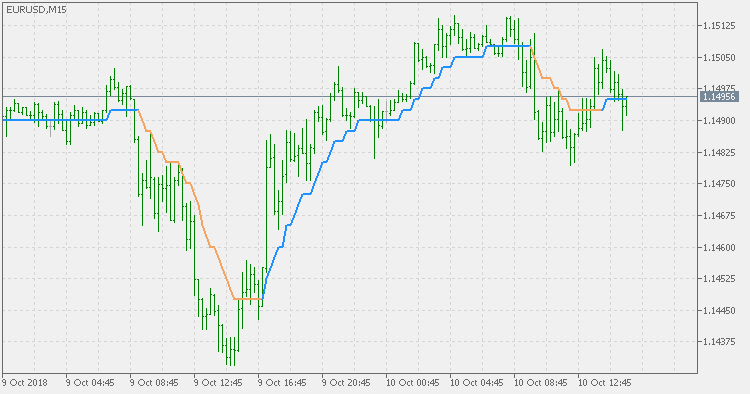Click the 1.14525 price scale label
This screenshot has width=750, height=394.
pos(719,279)
